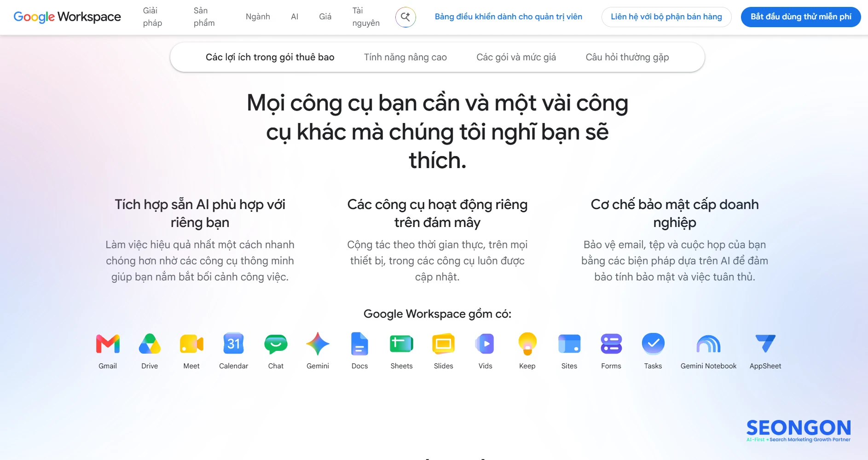Switch to Tính năng nâng cao tab
The image size is (868, 460).
[x=405, y=57]
